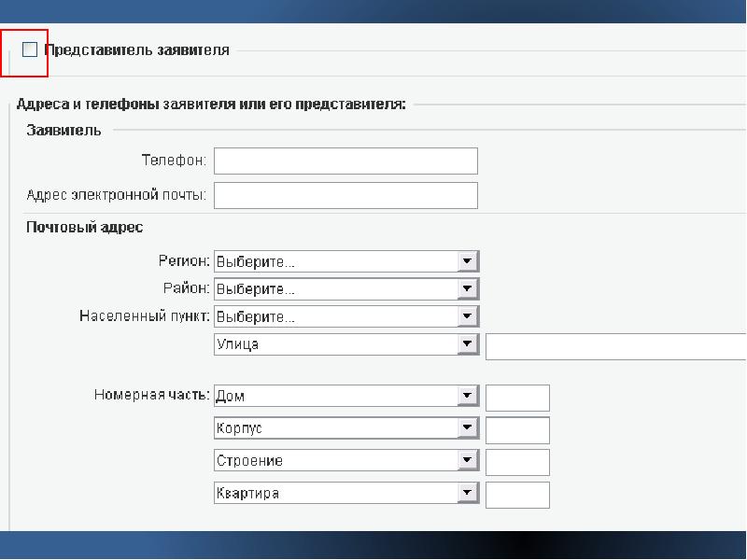The width and height of the screenshot is (747, 560).
Task: Click the Почтовый адрес section heading
Action: [85, 227]
